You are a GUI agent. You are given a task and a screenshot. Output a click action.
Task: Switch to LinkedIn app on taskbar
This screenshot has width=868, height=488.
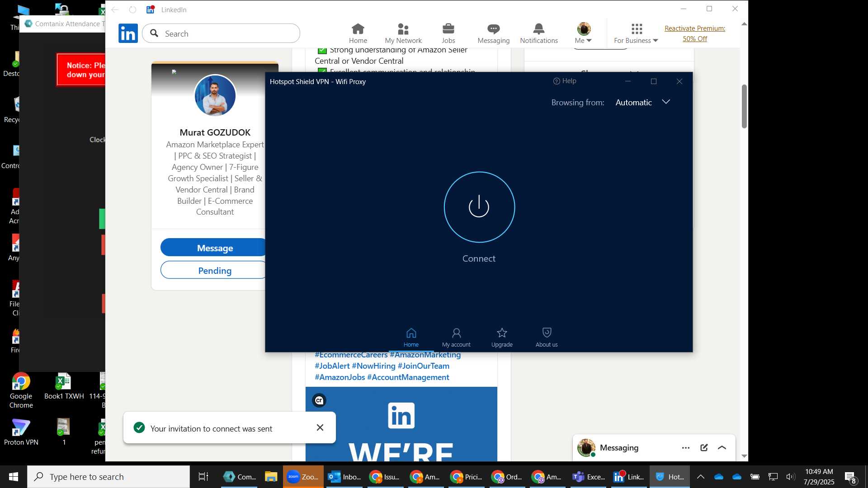(629, 477)
